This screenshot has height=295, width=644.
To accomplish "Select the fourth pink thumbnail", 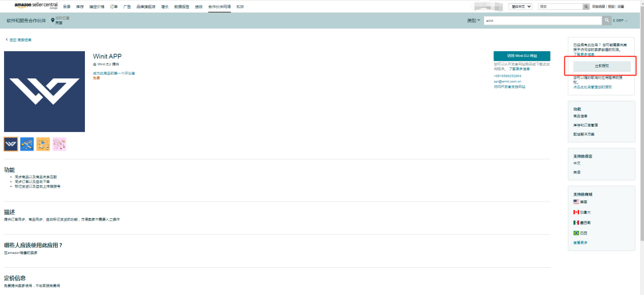I will pyautogui.click(x=59, y=144).
